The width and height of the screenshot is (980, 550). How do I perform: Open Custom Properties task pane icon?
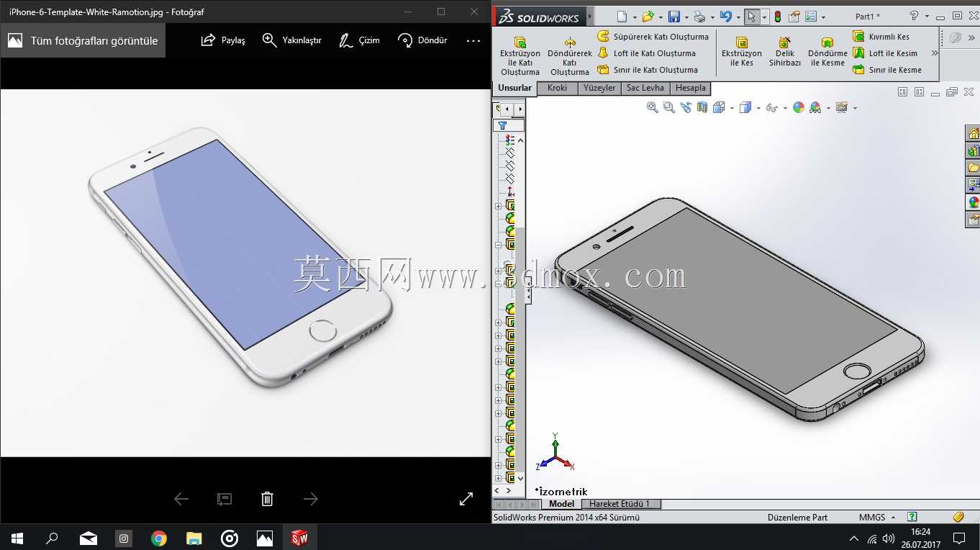[973, 220]
